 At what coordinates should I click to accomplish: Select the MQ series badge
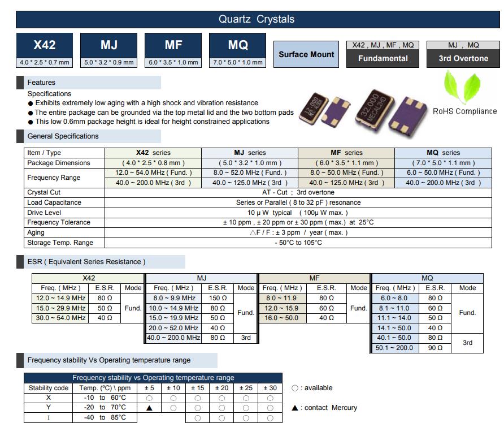click(x=237, y=50)
